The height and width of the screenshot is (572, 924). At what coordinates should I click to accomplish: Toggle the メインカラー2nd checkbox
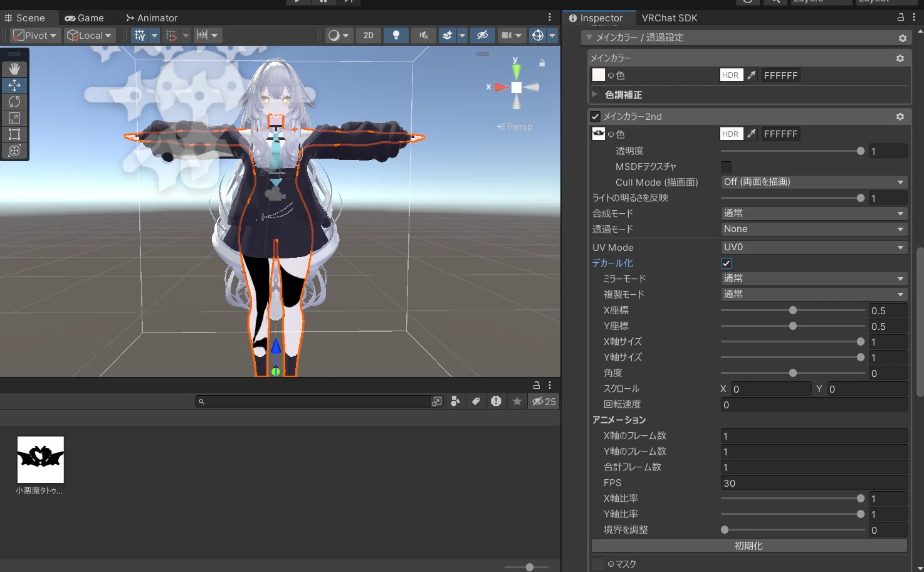click(x=596, y=117)
